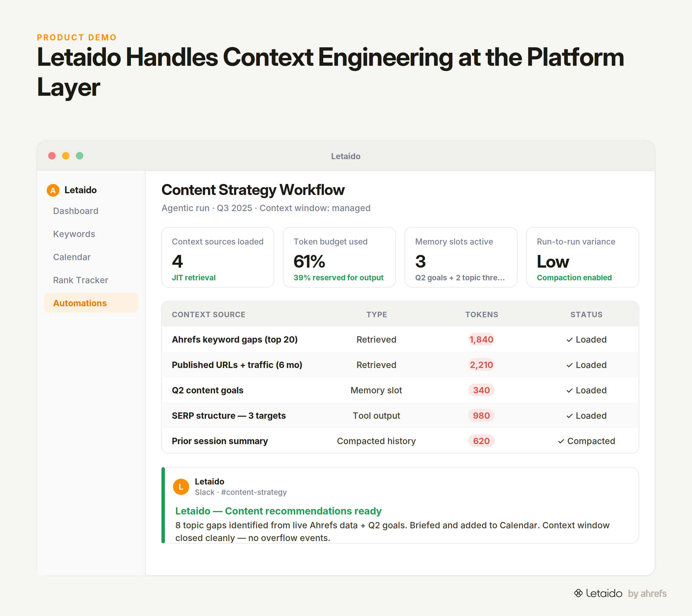
Task: Click the 620 token badge
Action: click(482, 441)
